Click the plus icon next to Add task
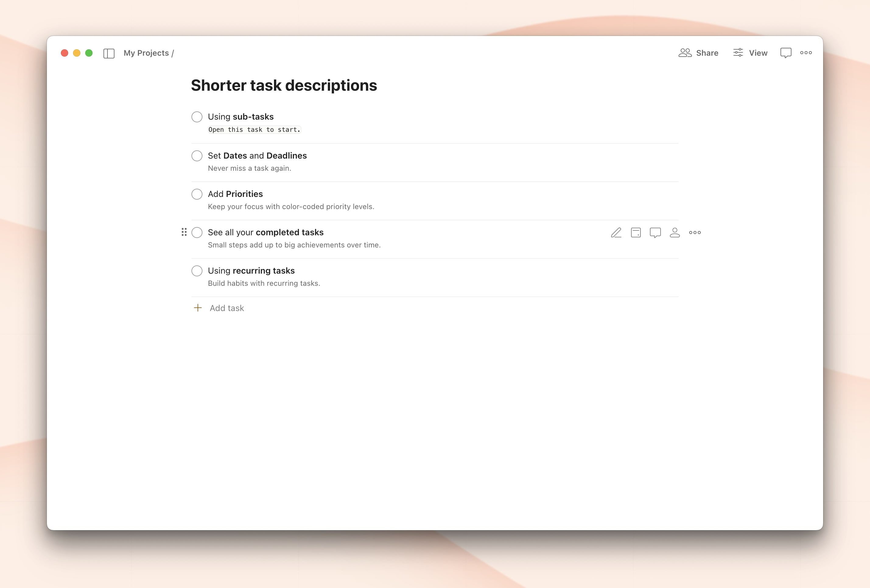 click(x=198, y=308)
